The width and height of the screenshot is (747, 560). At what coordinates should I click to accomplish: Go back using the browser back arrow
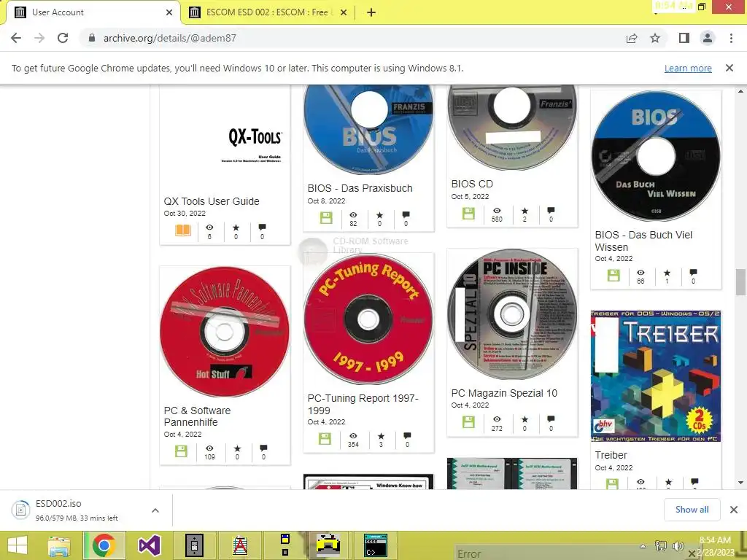(x=16, y=38)
